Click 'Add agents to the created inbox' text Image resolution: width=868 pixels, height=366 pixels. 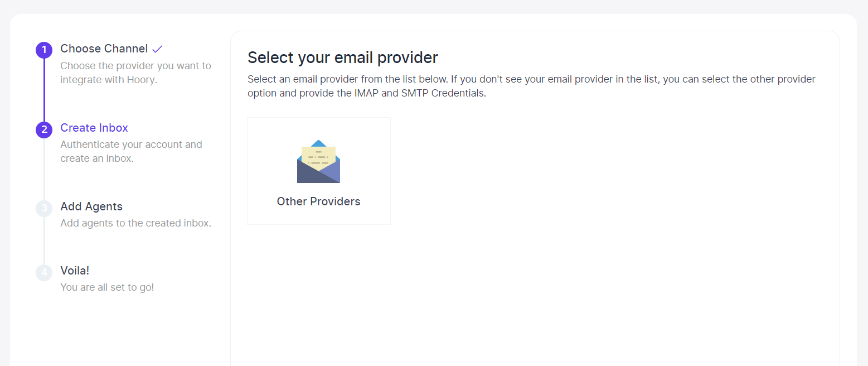[135, 223]
